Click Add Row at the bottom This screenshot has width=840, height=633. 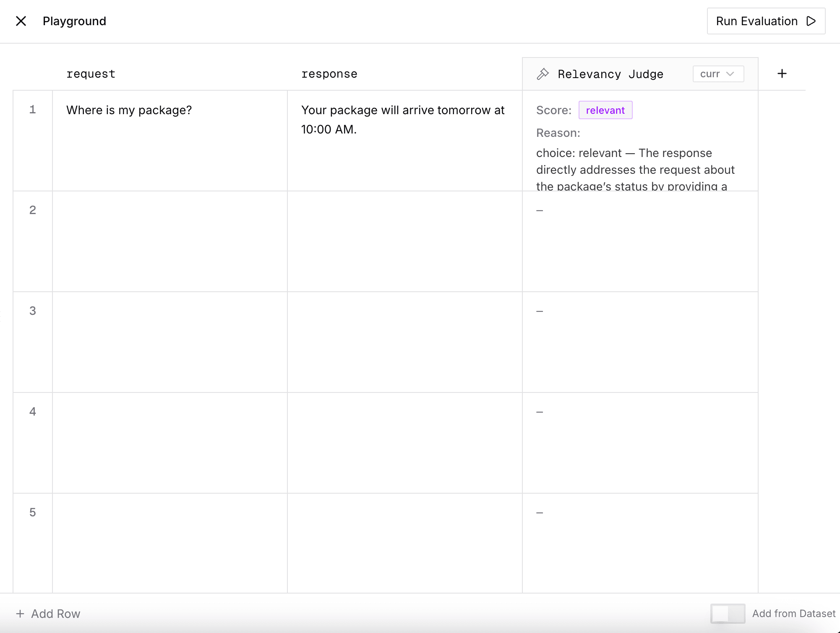coord(55,614)
